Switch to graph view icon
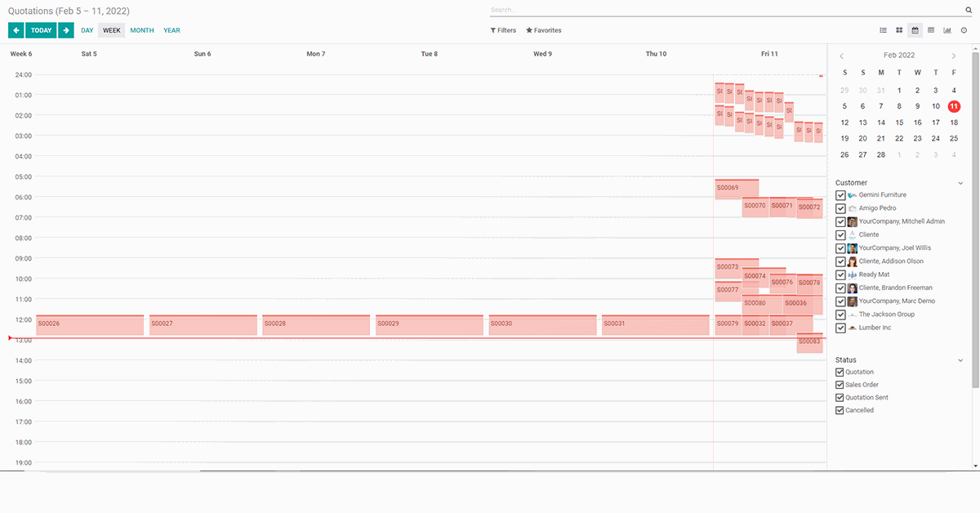Viewport: 980px width, 513px height. click(947, 30)
